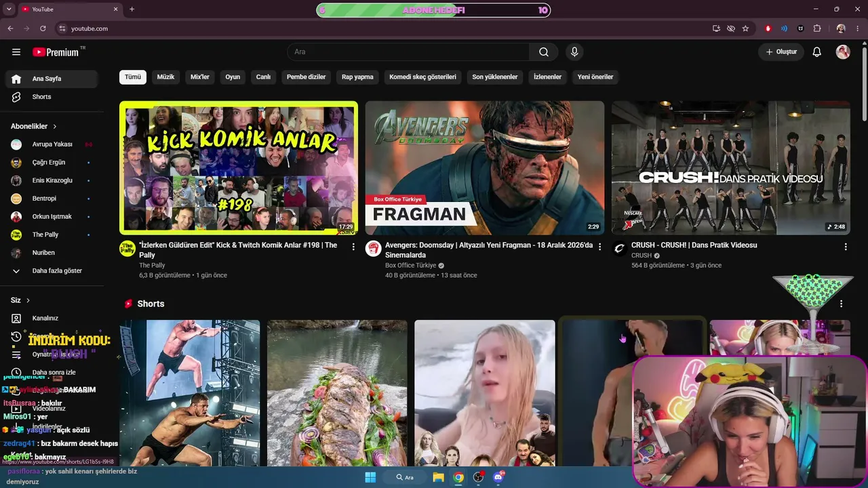Bookmark this page with the star
The image size is (868, 488).
pyautogui.click(x=745, y=28)
